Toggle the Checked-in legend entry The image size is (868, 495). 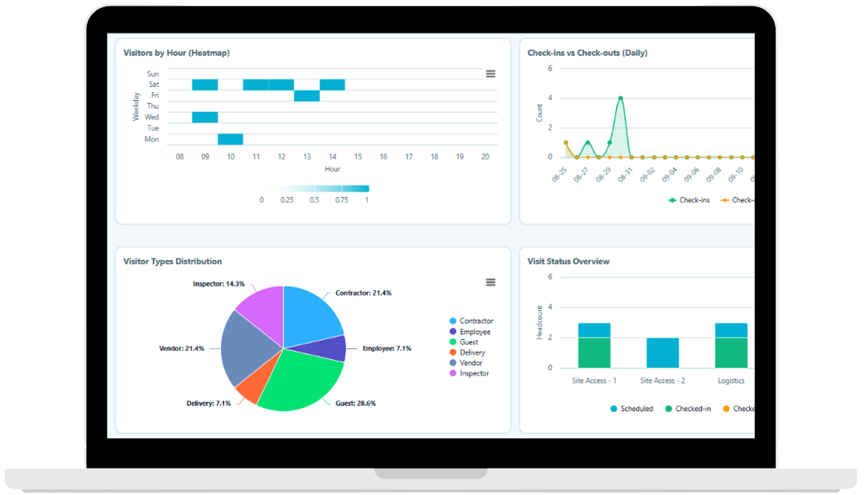688,408
